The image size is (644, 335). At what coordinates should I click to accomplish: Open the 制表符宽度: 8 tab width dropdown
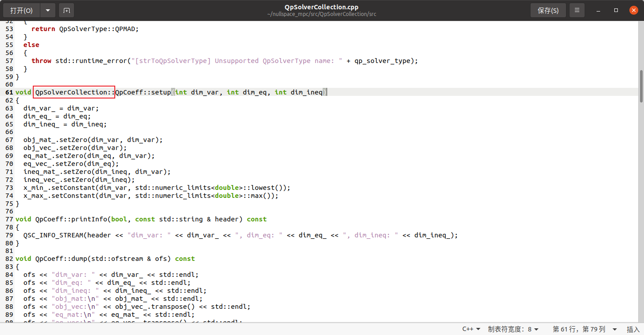513,329
